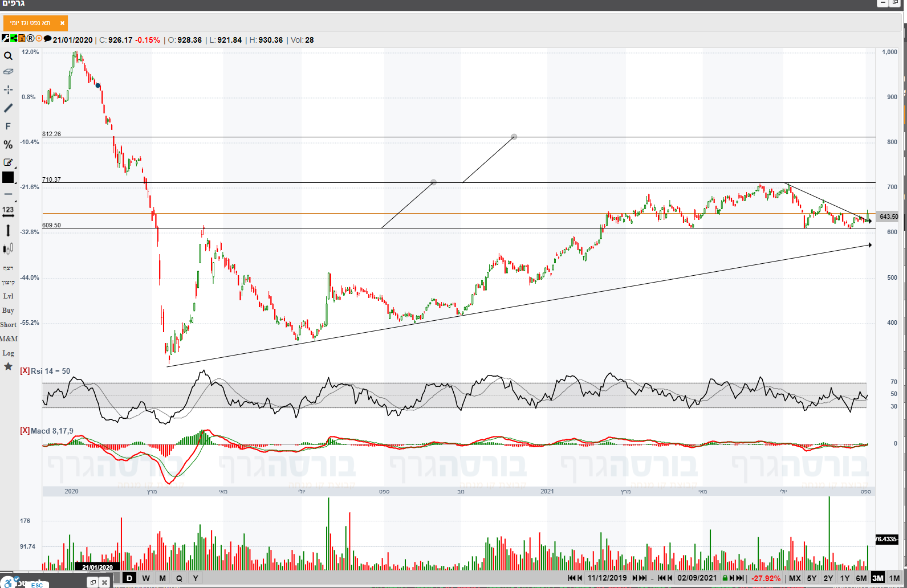Select the horizontal line tool
Screen dimensions: 907x588
pyautogui.click(x=8, y=194)
